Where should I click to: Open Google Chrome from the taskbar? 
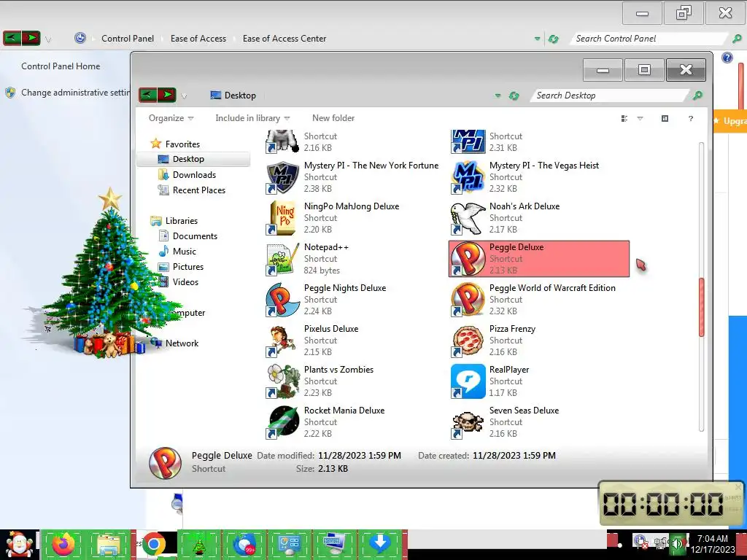pos(153,544)
